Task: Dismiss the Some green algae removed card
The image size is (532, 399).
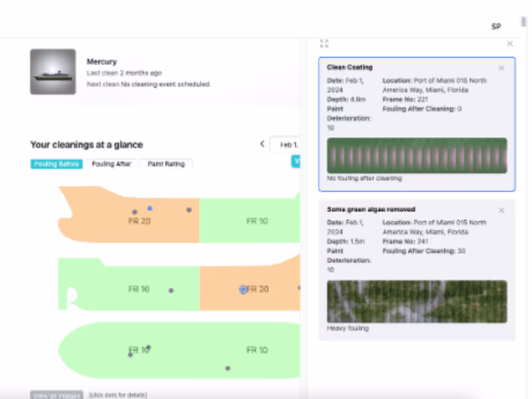Action: [x=501, y=210]
